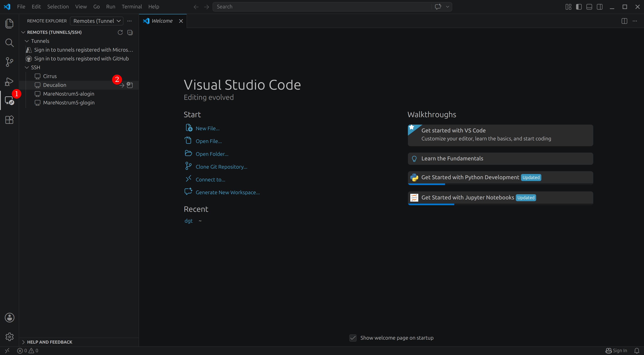644x355 pixels.
Task: Toggle bottom panel visibility
Action: [x=589, y=7]
